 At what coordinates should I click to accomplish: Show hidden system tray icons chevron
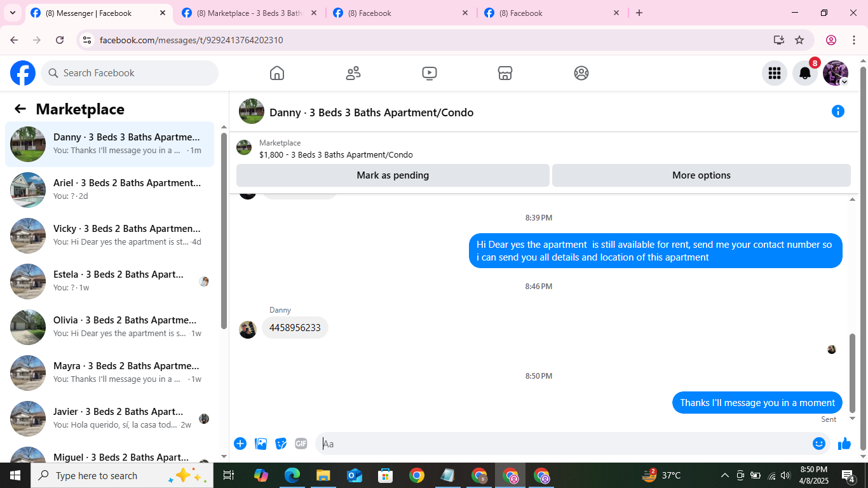(x=724, y=475)
